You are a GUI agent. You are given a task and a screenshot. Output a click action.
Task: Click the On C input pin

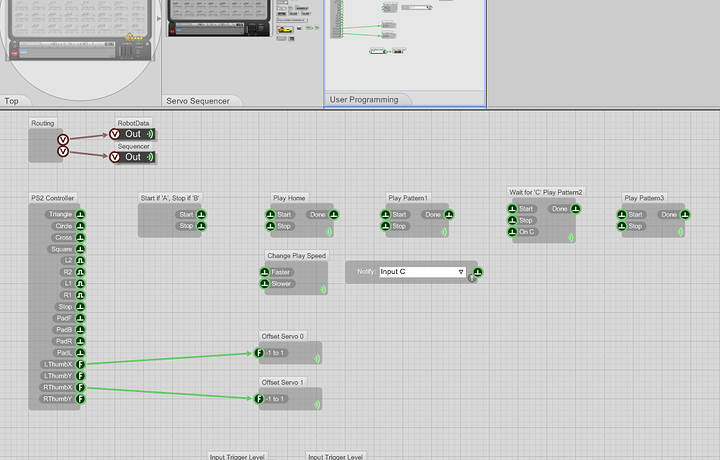[512, 232]
